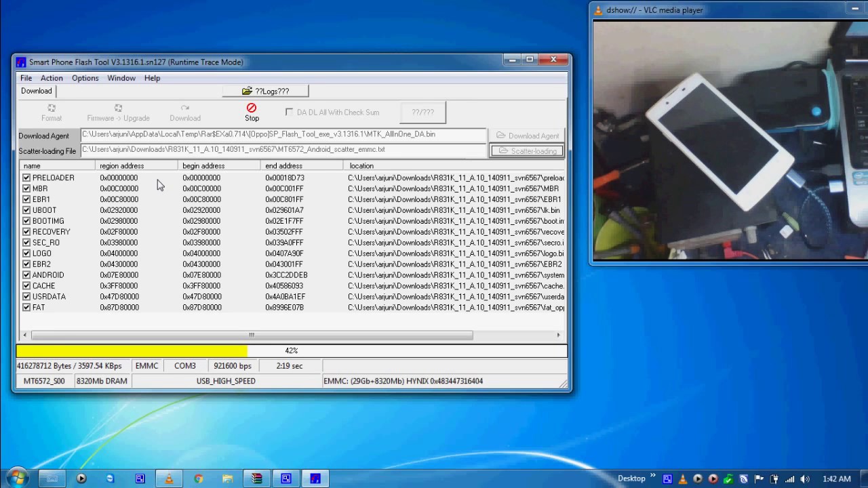Image resolution: width=868 pixels, height=488 pixels.
Task: Click the USB_HIGH_SPEED status cell
Action: point(226,381)
